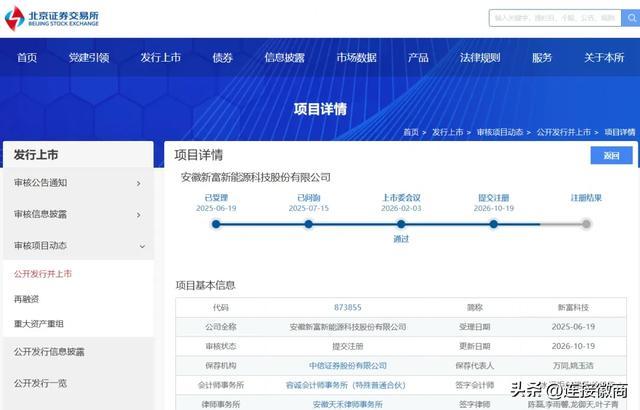
Task: Expand 审核信息披露 chevron in sidebar
Action: [x=139, y=215]
